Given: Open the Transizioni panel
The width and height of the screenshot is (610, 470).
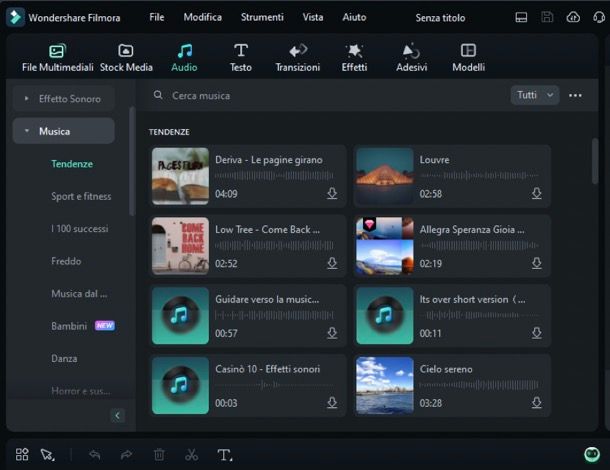Looking at the screenshot, I should click(x=297, y=58).
